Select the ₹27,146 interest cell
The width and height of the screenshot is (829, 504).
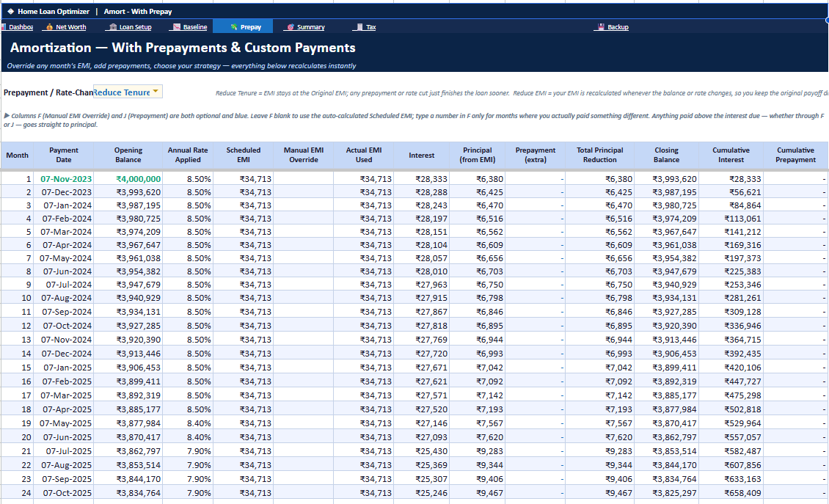[421, 423]
